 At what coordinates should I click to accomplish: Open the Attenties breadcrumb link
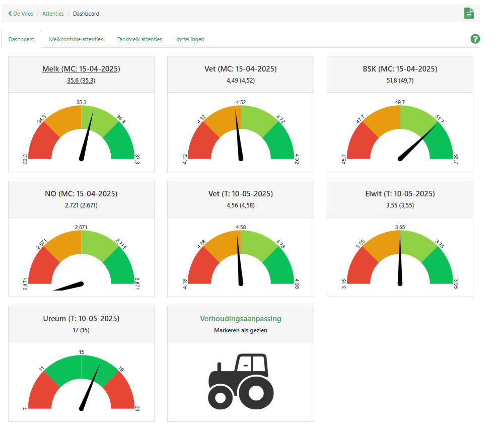pos(53,14)
